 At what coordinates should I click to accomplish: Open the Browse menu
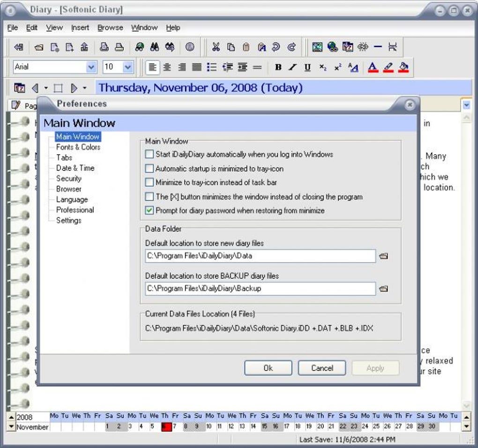110,28
